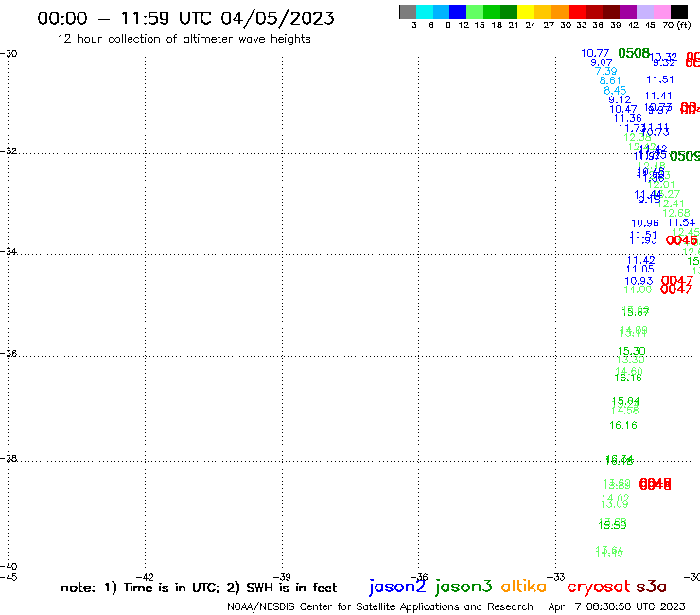Click the -33 longitude axis label
Screen dimensions: 700x615
(556, 577)
